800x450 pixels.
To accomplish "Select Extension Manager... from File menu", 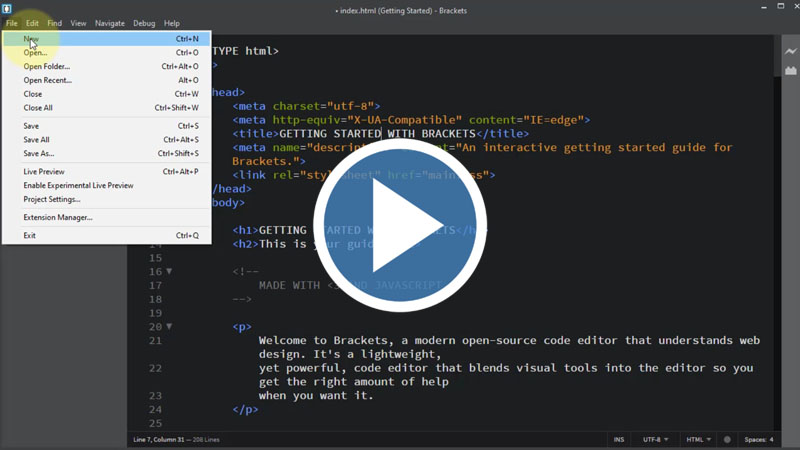I will tap(57, 217).
